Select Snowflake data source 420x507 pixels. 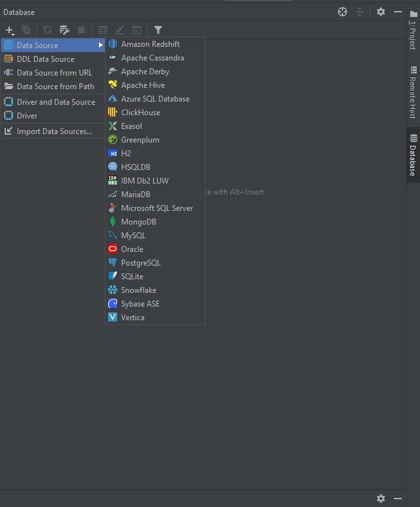point(156,290)
